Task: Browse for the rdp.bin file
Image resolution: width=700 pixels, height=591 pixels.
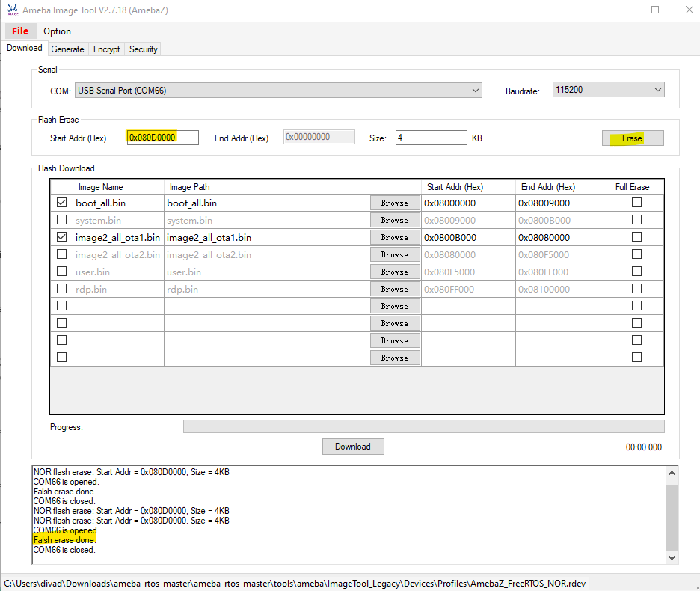Action: tap(395, 289)
